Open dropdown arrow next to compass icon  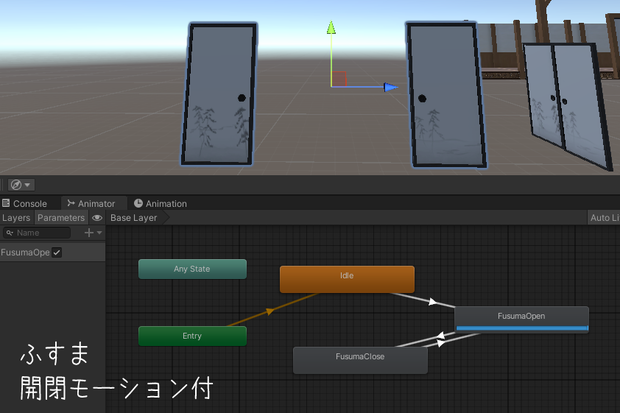(x=27, y=185)
